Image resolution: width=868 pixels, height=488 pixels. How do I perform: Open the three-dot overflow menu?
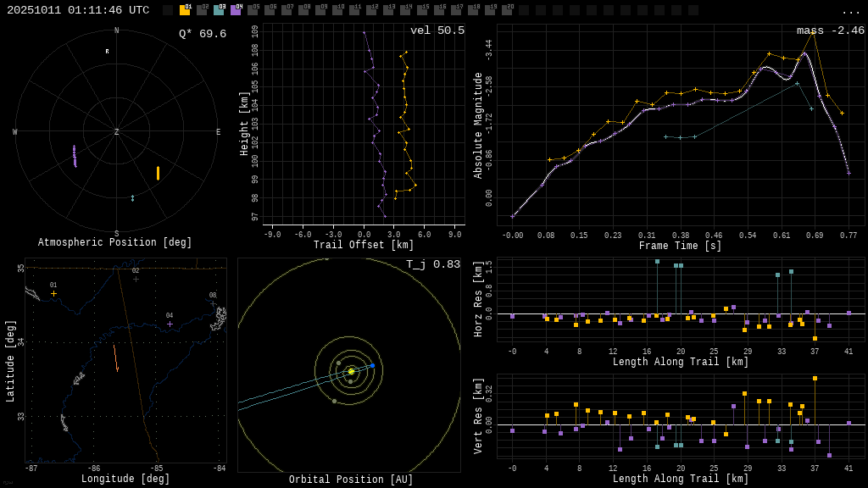point(850,11)
